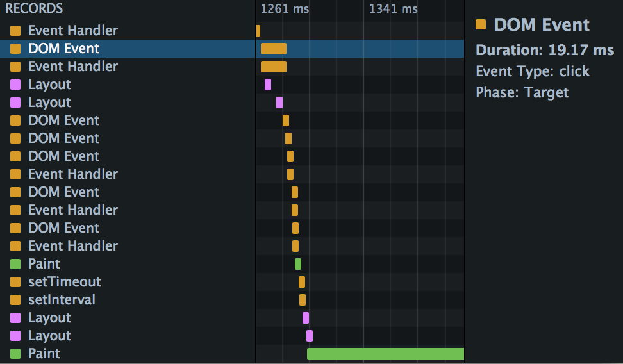This screenshot has width=623, height=364.
Task: Click the purple square of the bottommost Layout record
Action: 15,336
